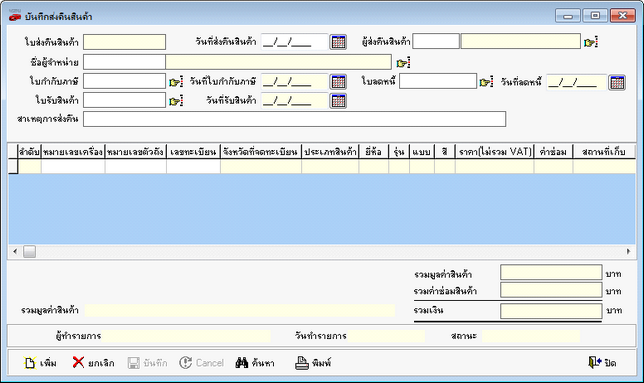Click the ใบรับสินค้า input field
Screen dimensions: 644x383
pos(124,100)
